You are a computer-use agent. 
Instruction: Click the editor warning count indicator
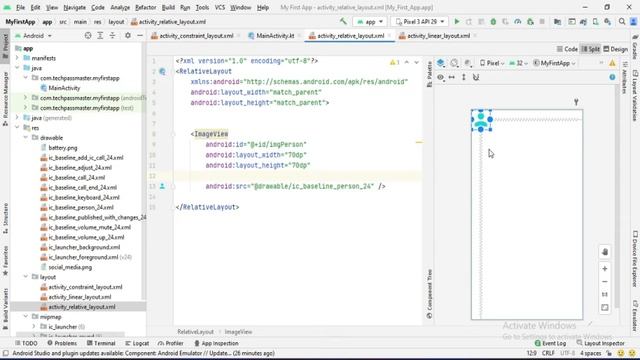(394, 62)
